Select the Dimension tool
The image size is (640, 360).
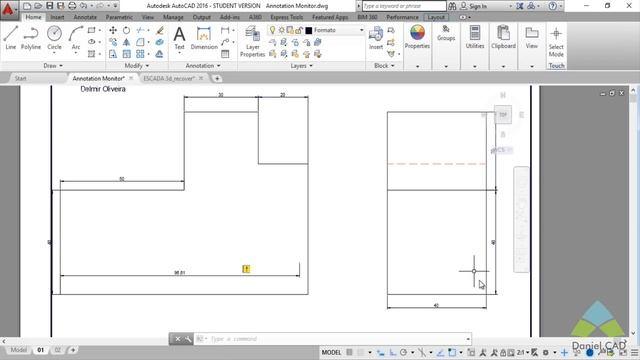coord(204,38)
